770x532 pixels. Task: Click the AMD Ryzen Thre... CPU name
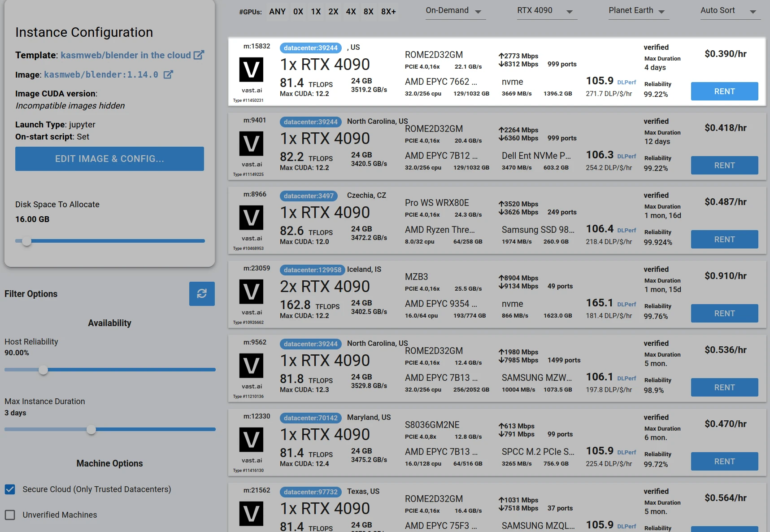[439, 230]
